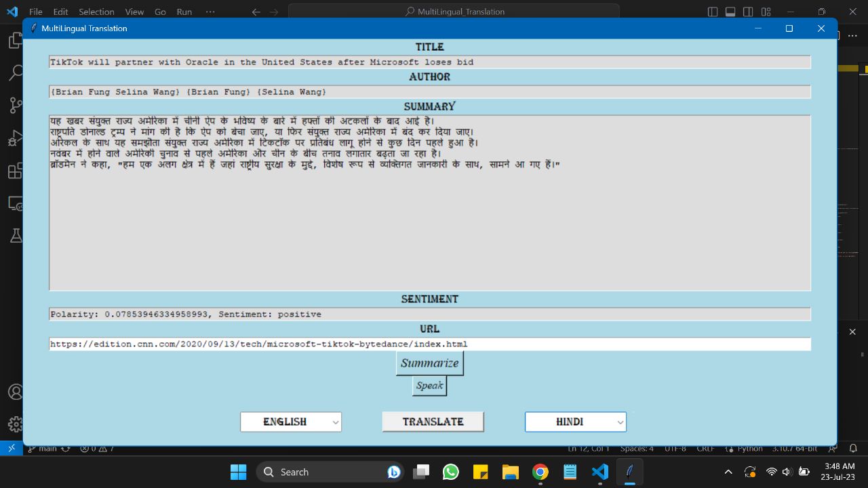
Task: Open Source Control view in VS Code
Action: (15, 106)
